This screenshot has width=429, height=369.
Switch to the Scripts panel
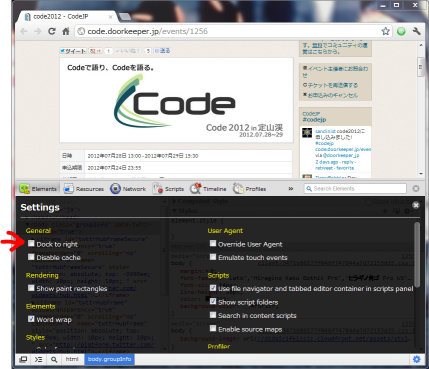168,189
